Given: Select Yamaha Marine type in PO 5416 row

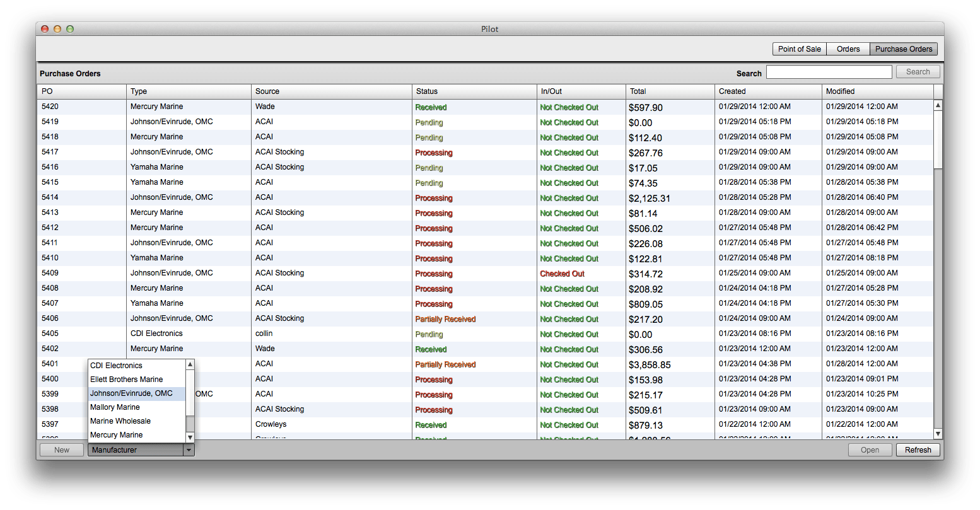Looking at the screenshot, I should (x=157, y=167).
